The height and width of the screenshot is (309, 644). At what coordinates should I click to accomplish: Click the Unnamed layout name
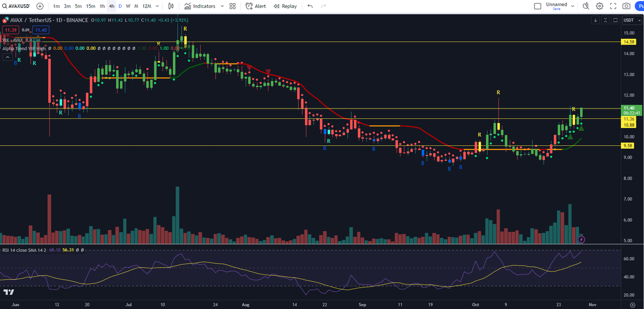[557, 4]
